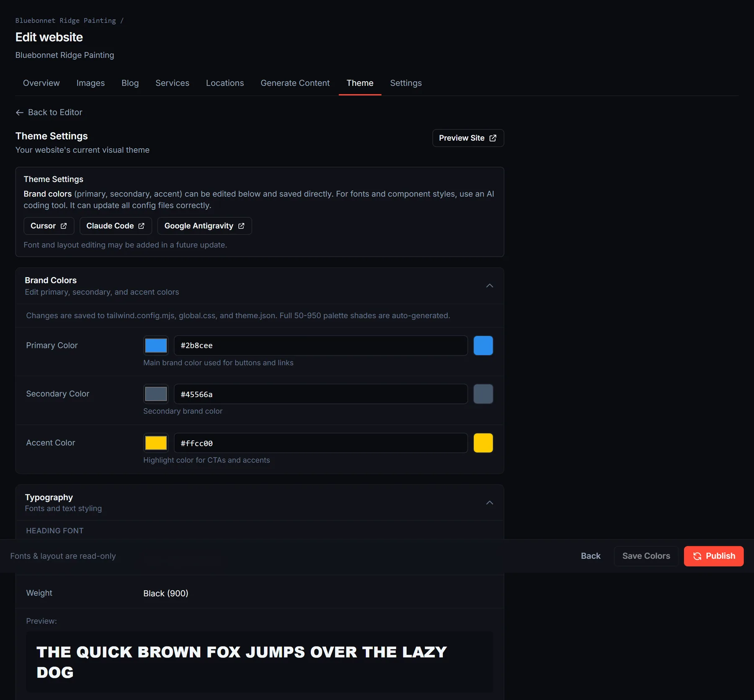Viewport: 754px width, 700px height.
Task: Click the Bluebonnet Ridge Painting breadcrumb
Action: [66, 21]
